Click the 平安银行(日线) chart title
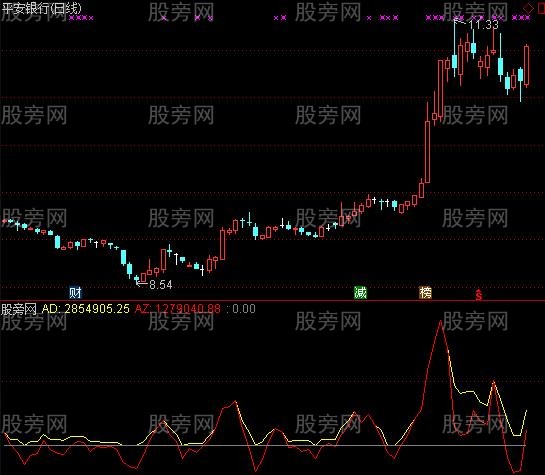 tap(41, 8)
